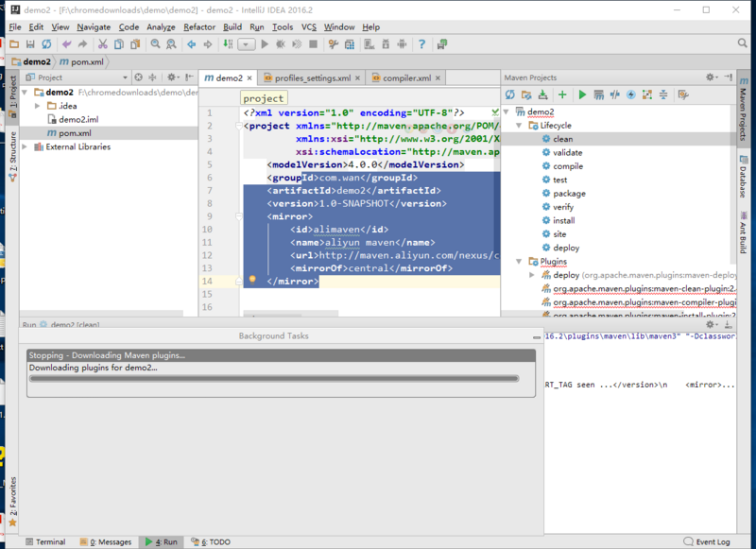Switch to compiler.xml editor tab
The image size is (756, 549).
coord(406,78)
